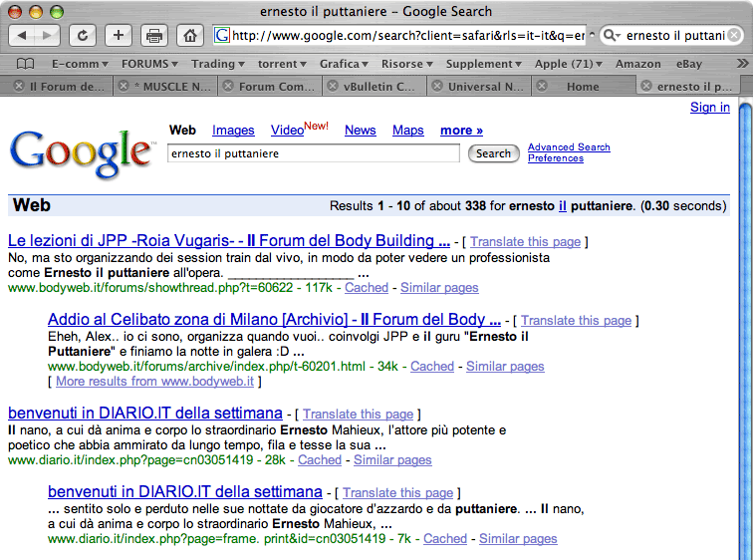Open the torrent bookmarks folder

[282, 64]
